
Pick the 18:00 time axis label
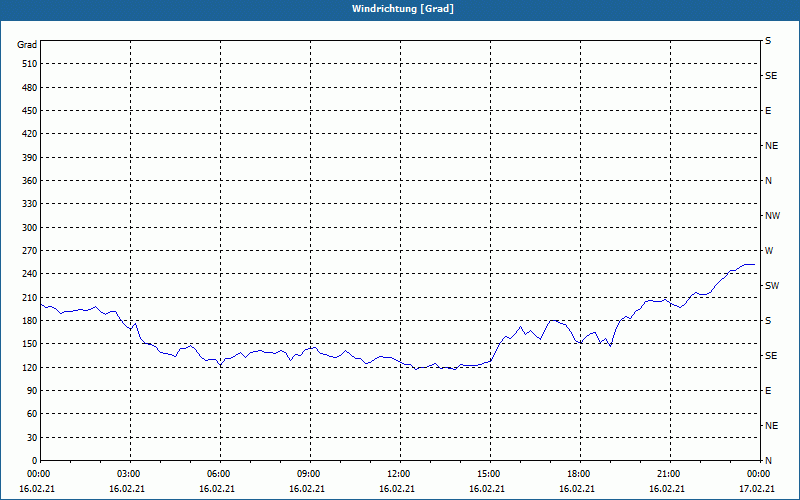click(x=579, y=474)
